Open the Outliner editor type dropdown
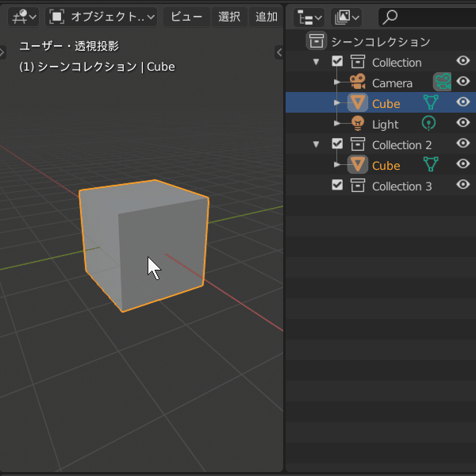Viewport: 476px width, 476px height. click(309, 17)
